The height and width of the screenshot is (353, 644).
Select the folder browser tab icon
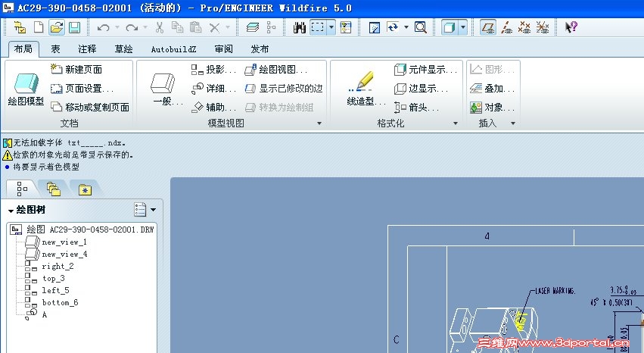[54, 189]
